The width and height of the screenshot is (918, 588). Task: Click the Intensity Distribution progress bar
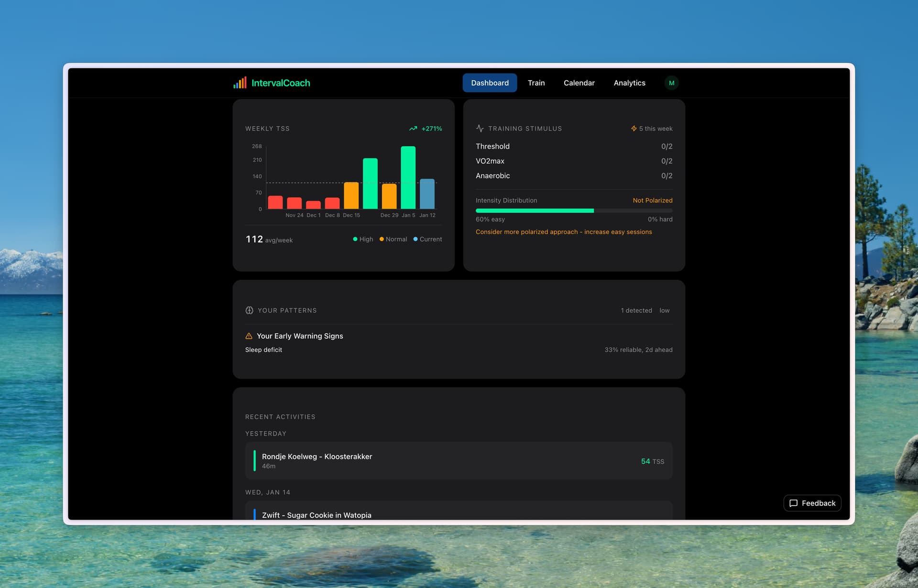573,210
